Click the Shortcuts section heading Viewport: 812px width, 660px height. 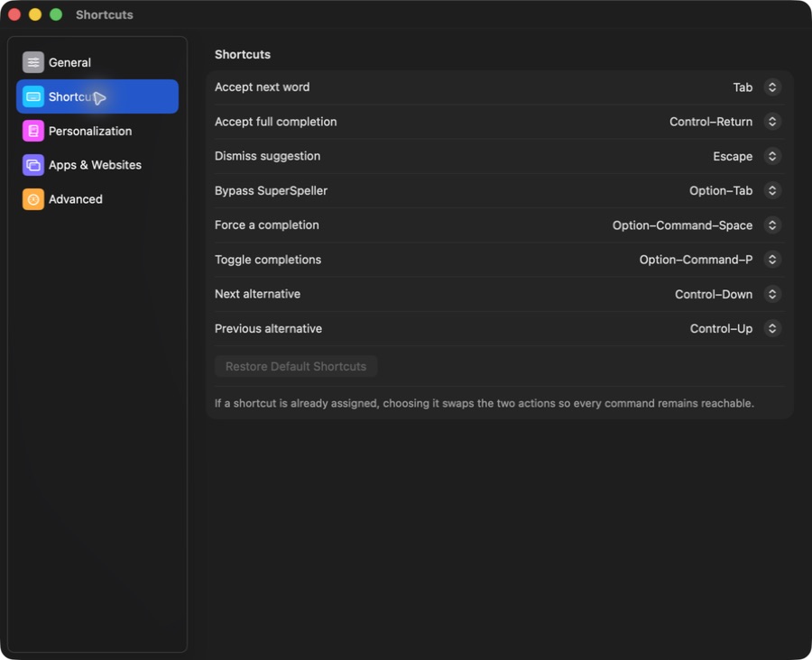click(x=243, y=54)
